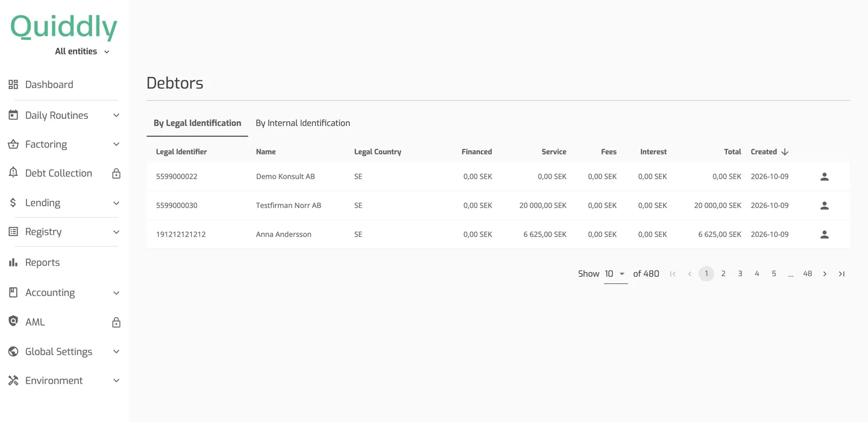Viewport: 868px width, 422px height.
Task: Expand the Daily Routines chevron
Action: pyautogui.click(x=116, y=115)
